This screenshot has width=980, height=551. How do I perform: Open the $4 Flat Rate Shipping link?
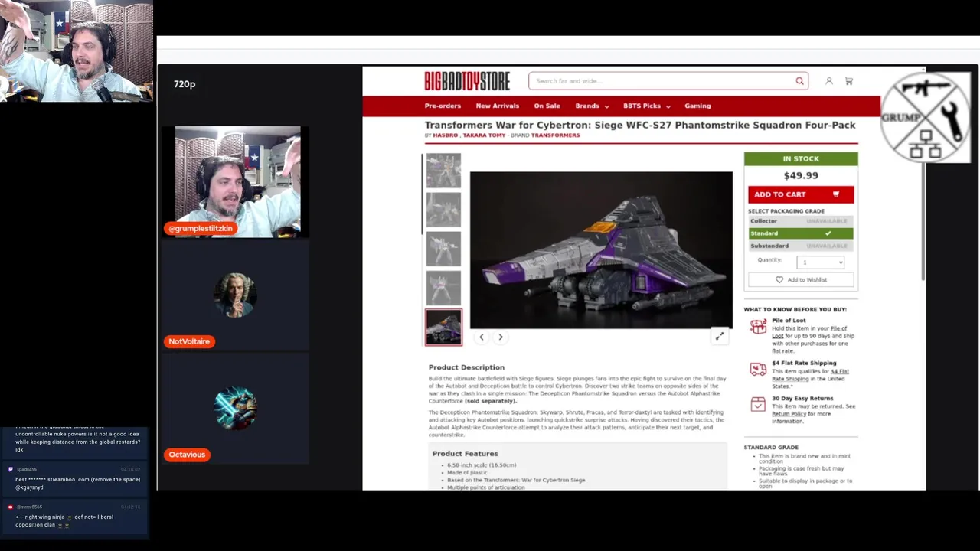coord(810,375)
